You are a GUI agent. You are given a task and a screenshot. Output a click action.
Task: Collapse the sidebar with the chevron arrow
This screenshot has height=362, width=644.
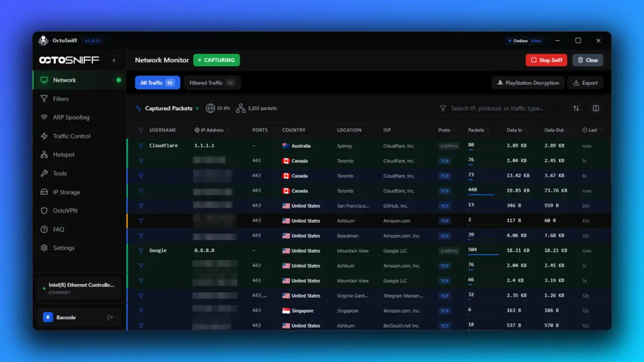pos(114,60)
